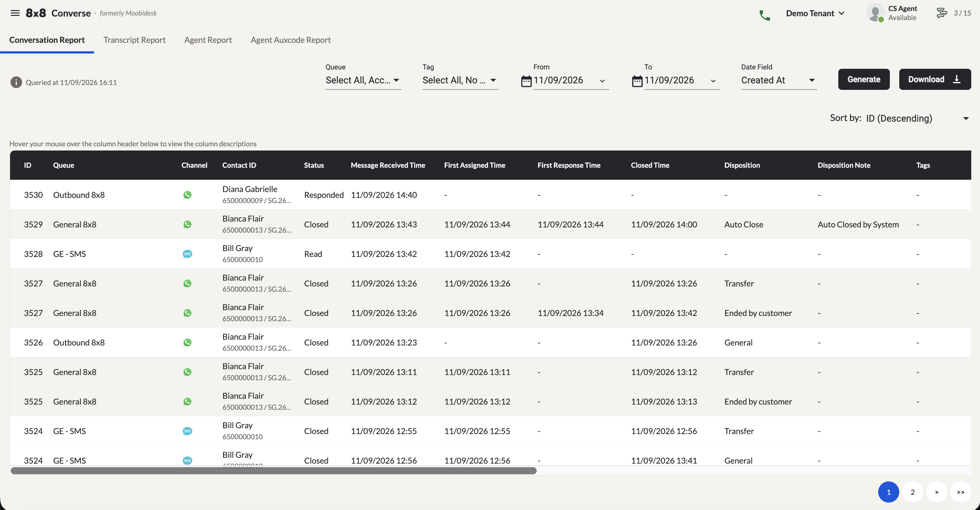Click the Status column header
Image resolution: width=980 pixels, height=510 pixels.
tap(314, 165)
